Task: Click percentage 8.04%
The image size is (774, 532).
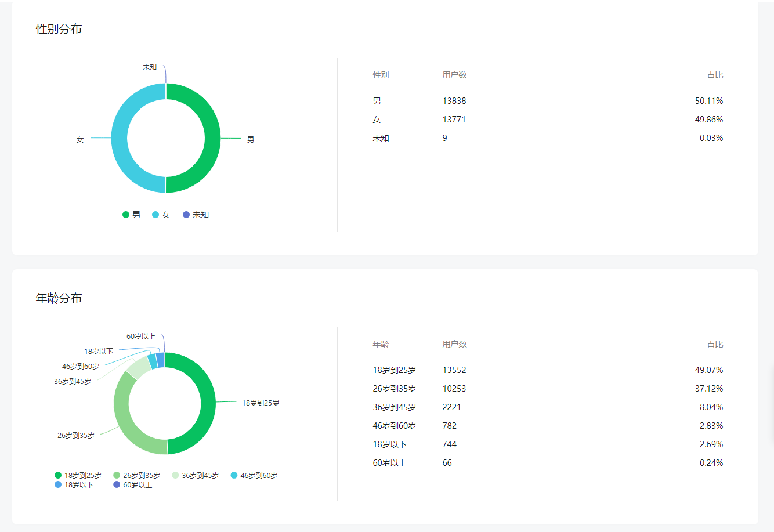Action: click(x=711, y=407)
